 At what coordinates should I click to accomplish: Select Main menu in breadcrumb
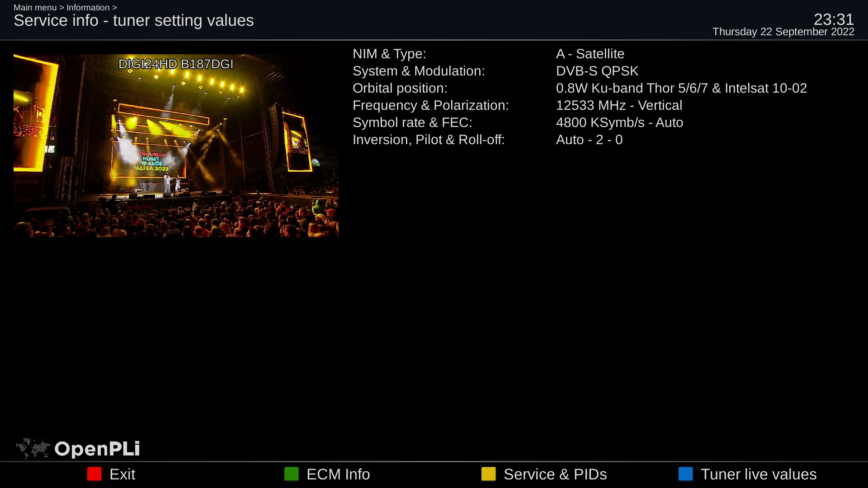coord(35,8)
